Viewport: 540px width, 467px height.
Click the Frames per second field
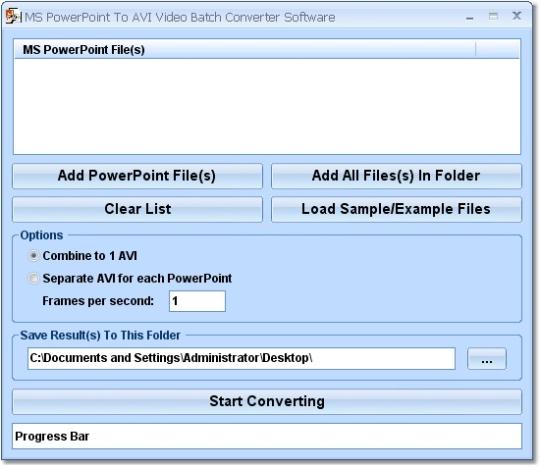tap(197, 301)
